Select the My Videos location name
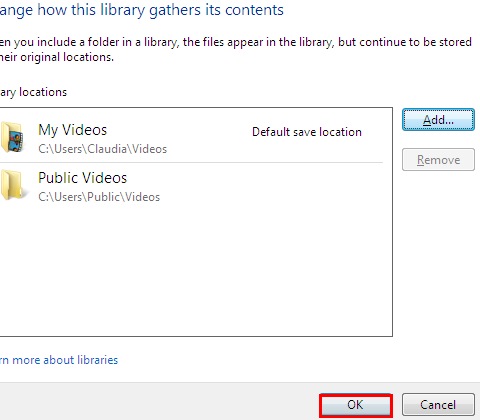 pos(72,130)
